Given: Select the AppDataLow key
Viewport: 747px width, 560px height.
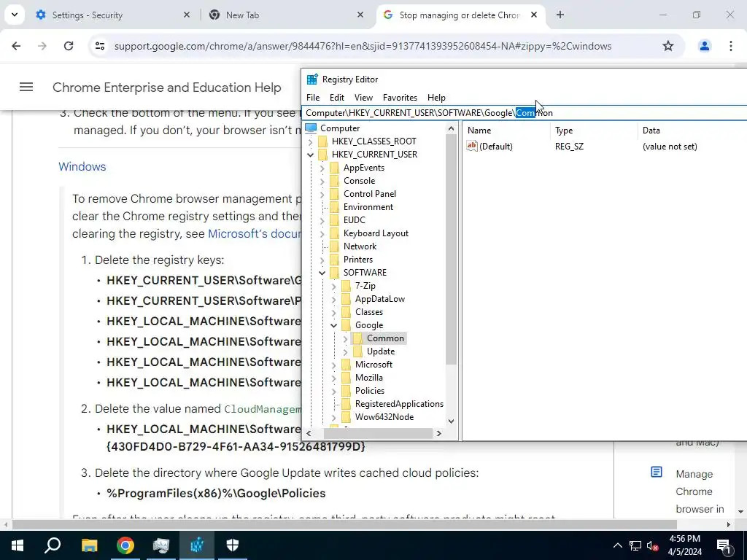Looking at the screenshot, I should 380,299.
